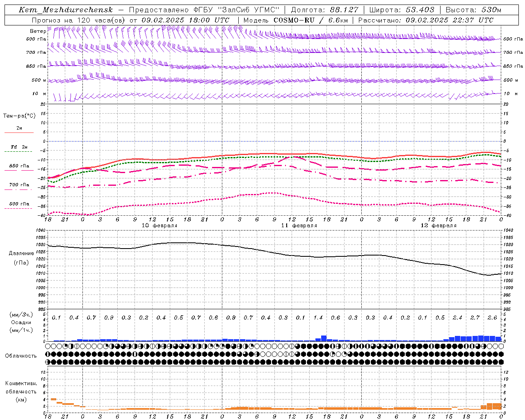Click the longitude value 88.127

tap(344, 10)
